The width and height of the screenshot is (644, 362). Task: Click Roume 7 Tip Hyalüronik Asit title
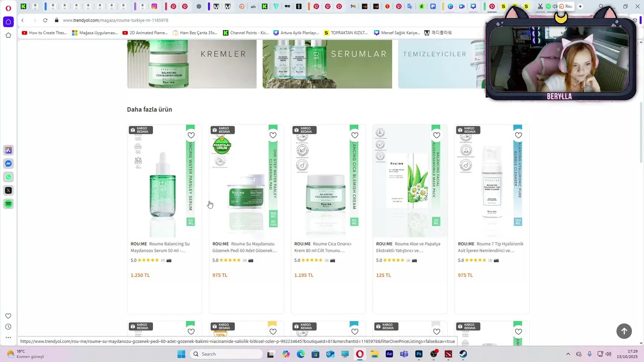click(491, 247)
